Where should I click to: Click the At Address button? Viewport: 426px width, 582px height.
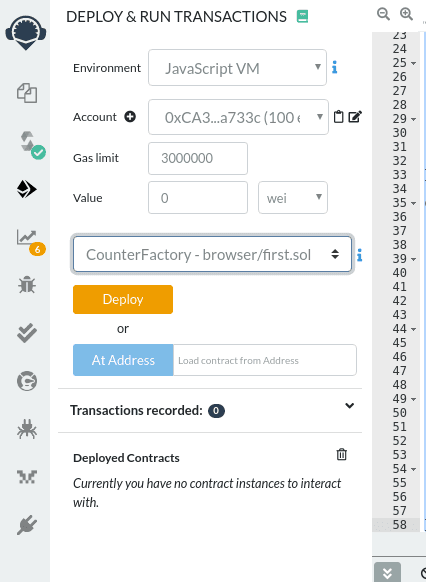(123, 360)
